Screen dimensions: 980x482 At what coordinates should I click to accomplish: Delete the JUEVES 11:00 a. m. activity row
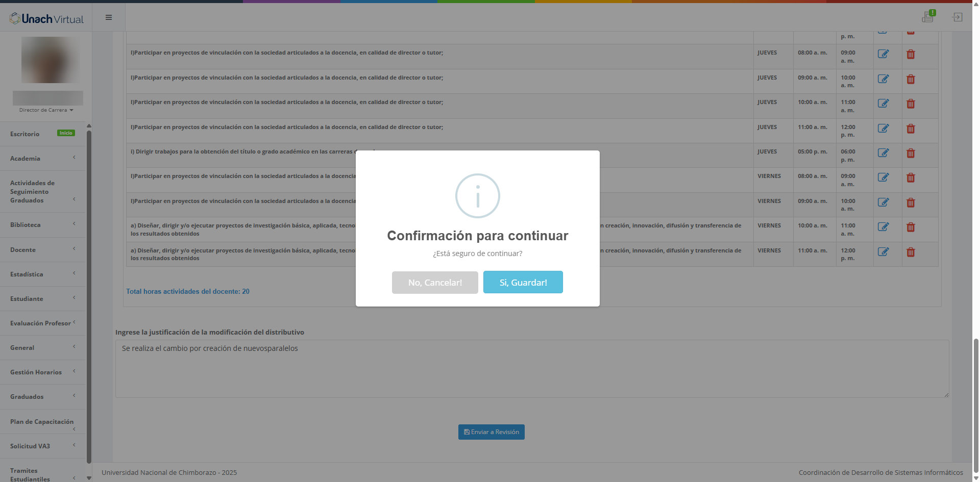coord(911,129)
